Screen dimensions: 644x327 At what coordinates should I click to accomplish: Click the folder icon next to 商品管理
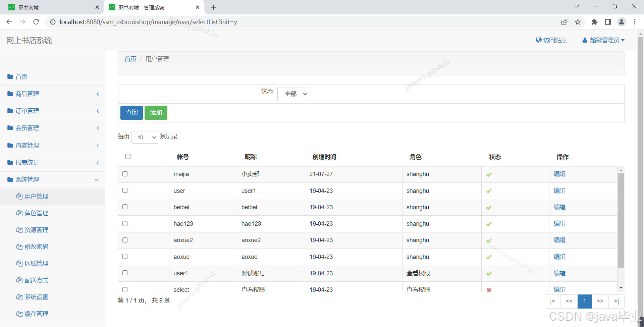[x=10, y=94]
